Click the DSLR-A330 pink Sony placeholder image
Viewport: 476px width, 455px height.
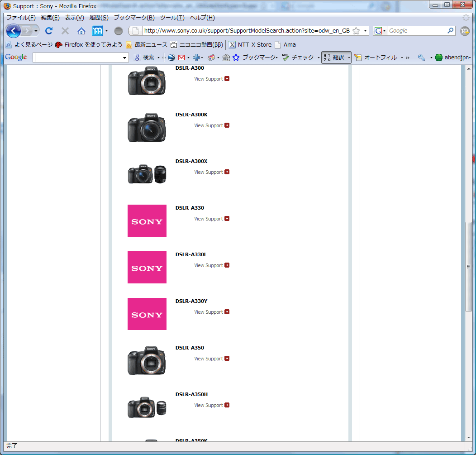point(147,220)
